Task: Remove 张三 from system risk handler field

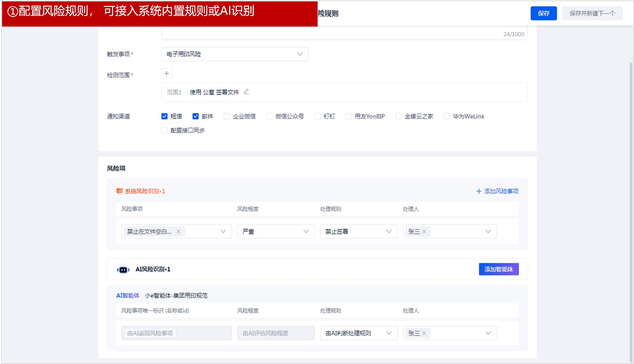Action: [x=424, y=232]
